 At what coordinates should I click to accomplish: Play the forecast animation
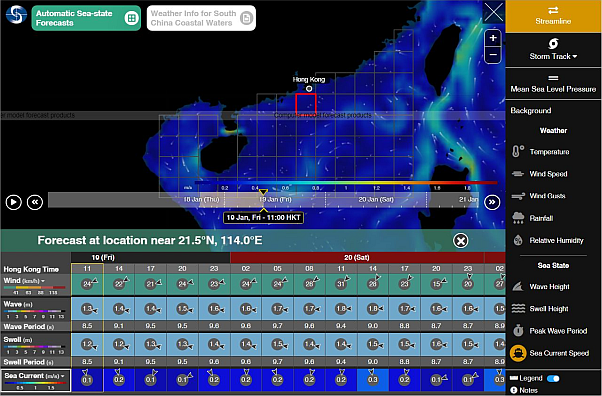(13, 202)
